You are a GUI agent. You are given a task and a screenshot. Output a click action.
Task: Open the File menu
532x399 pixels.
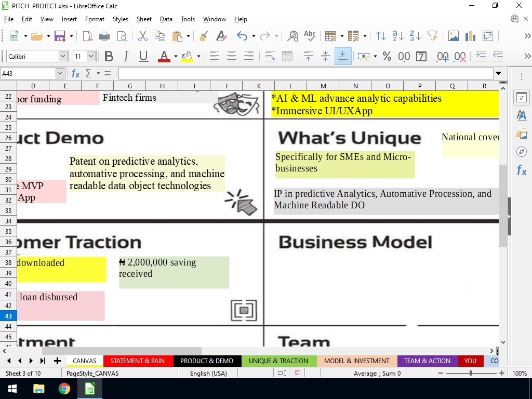click(x=9, y=19)
